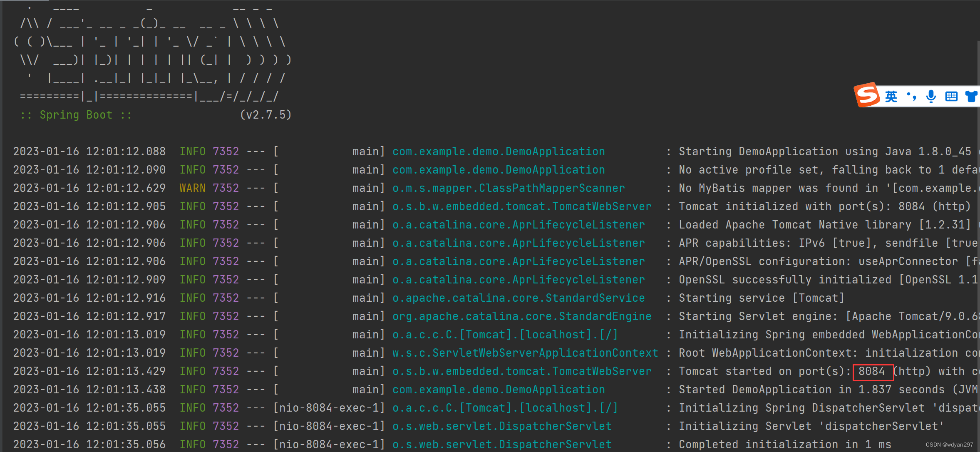This screenshot has width=980, height=452.
Task: Click o.m.s.mapper.ClassPathMapperScanner logger name
Action: pos(509,188)
